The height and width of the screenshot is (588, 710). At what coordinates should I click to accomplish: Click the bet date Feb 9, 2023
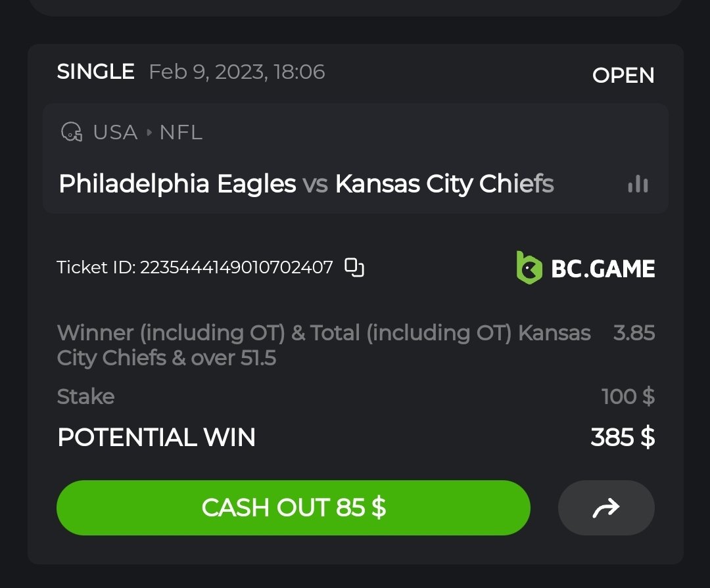[237, 72]
